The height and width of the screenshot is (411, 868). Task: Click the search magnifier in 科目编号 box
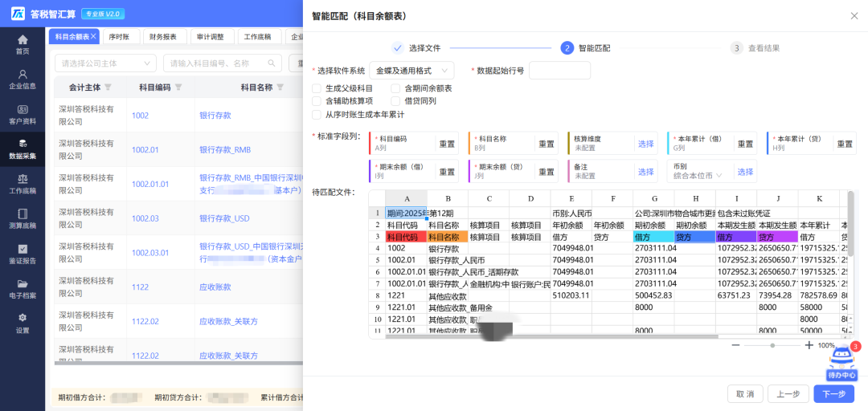272,63
